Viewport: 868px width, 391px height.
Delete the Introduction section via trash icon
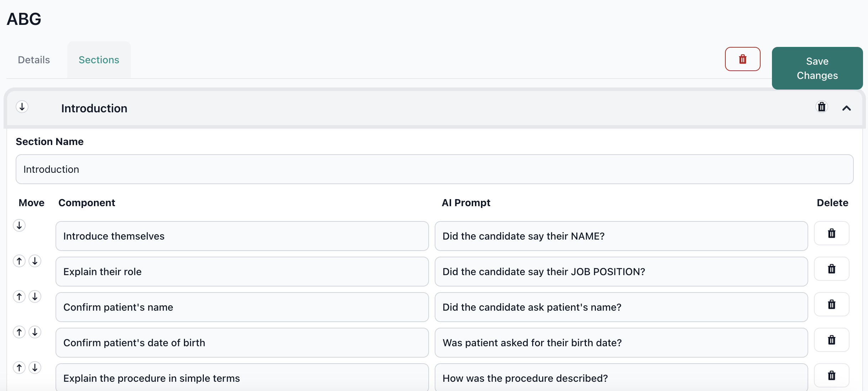[x=821, y=107]
